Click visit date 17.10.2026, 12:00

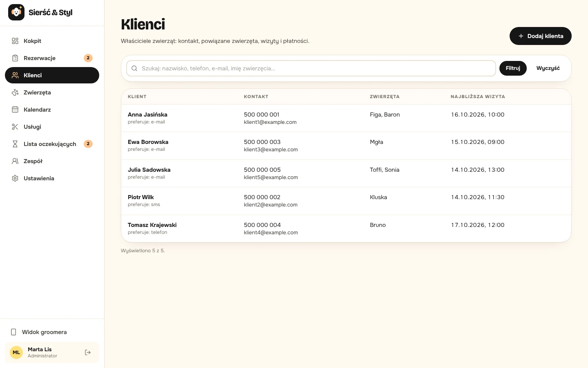point(478,225)
